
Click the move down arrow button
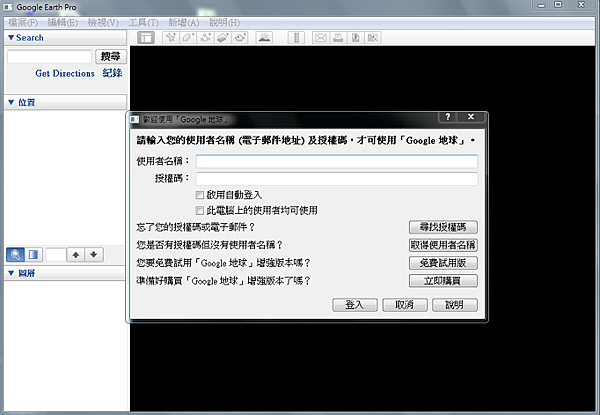click(94, 255)
